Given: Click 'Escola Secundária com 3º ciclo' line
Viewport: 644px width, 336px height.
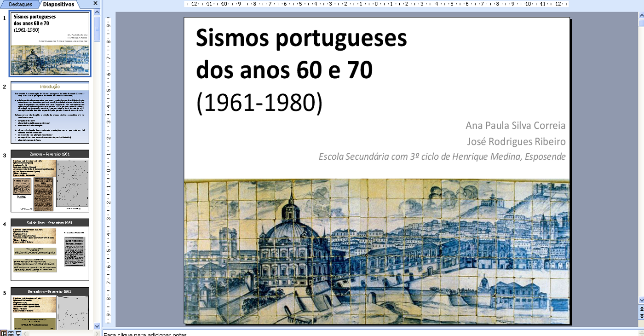Looking at the screenshot, I should (x=442, y=156).
